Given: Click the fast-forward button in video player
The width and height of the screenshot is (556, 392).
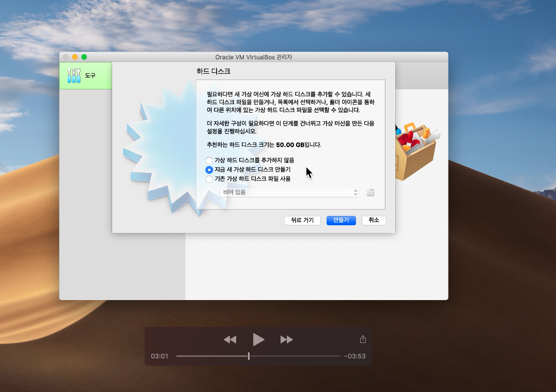Looking at the screenshot, I should [x=286, y=339].
